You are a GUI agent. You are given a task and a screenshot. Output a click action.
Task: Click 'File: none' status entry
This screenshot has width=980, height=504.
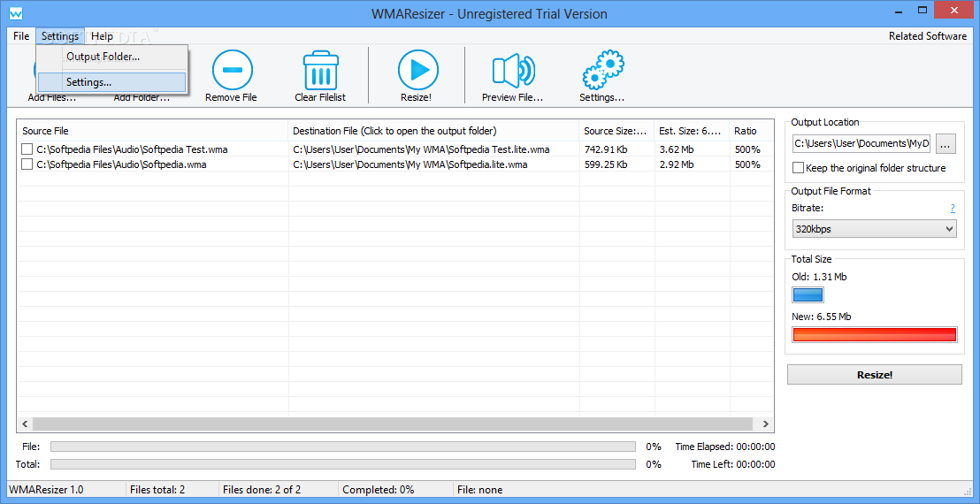tap(480, 490)
